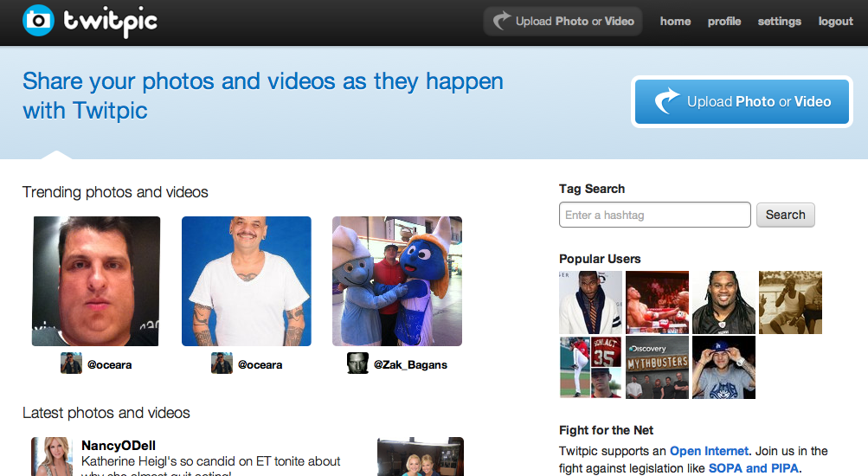Click @oceara username under white t-shirt photo
Image resolution: width=868 pixels, height=476 pixels.
pyautogui.click(x=260, y=364)
